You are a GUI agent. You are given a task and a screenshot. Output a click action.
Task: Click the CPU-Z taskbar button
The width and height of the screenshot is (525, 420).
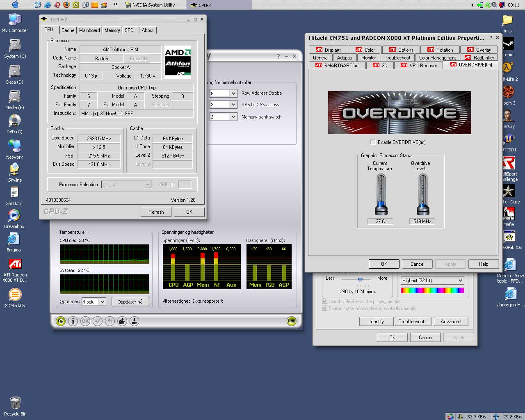pyautogui.click(x=219, y=5)
